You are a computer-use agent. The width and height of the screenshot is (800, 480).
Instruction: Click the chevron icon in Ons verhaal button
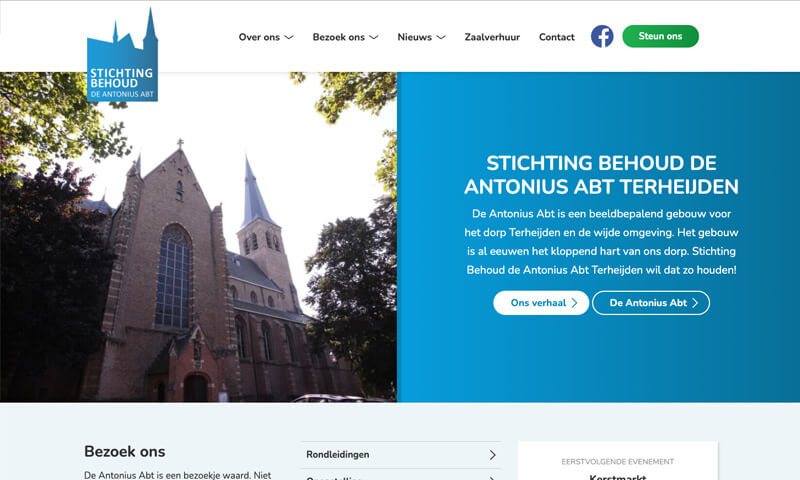(x=574, y=303)
